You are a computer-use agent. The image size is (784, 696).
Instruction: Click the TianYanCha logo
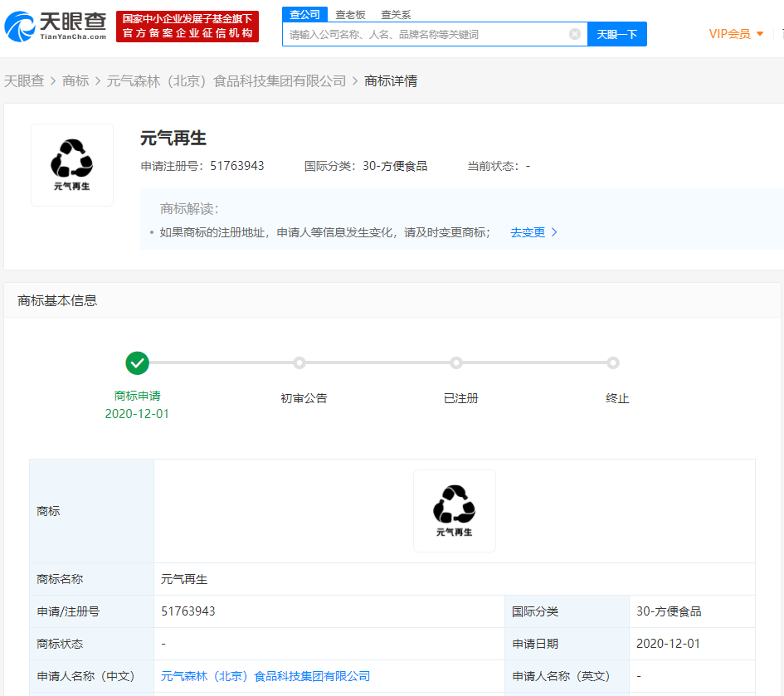[x=55, y=26]
